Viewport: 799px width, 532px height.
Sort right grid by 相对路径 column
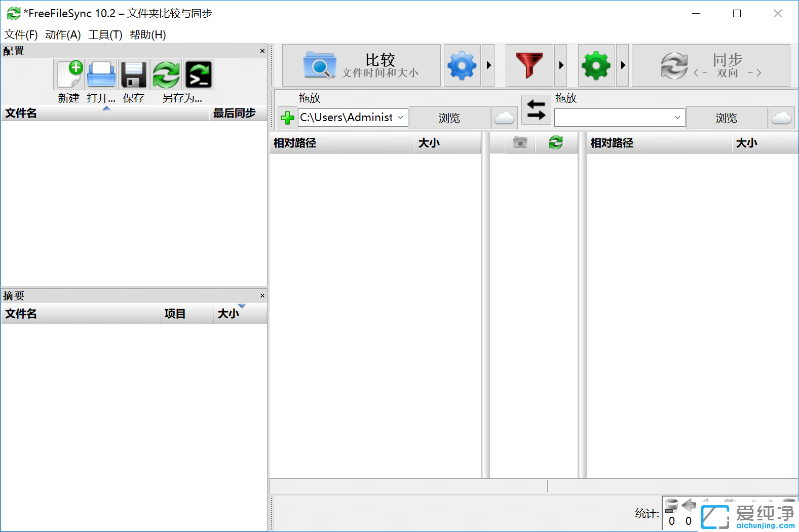[659, 143]
